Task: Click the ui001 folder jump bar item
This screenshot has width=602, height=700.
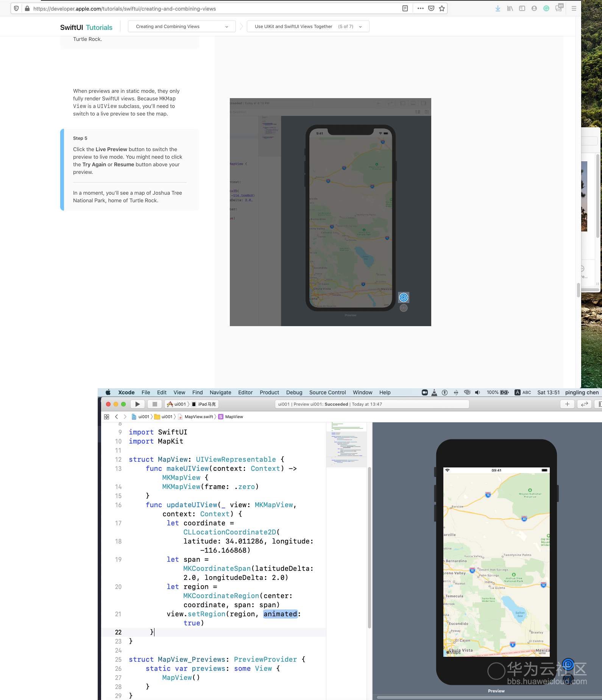Action: (163, 417)
